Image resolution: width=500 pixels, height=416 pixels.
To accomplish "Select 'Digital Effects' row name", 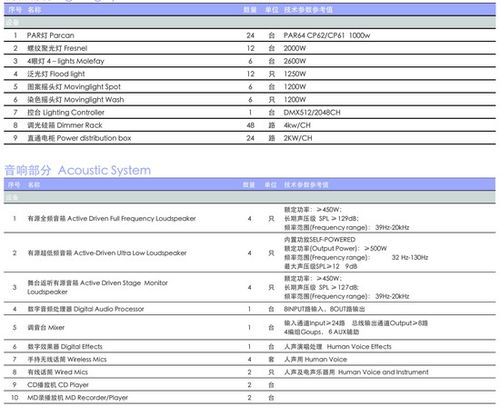I will [x=65, y=347].
